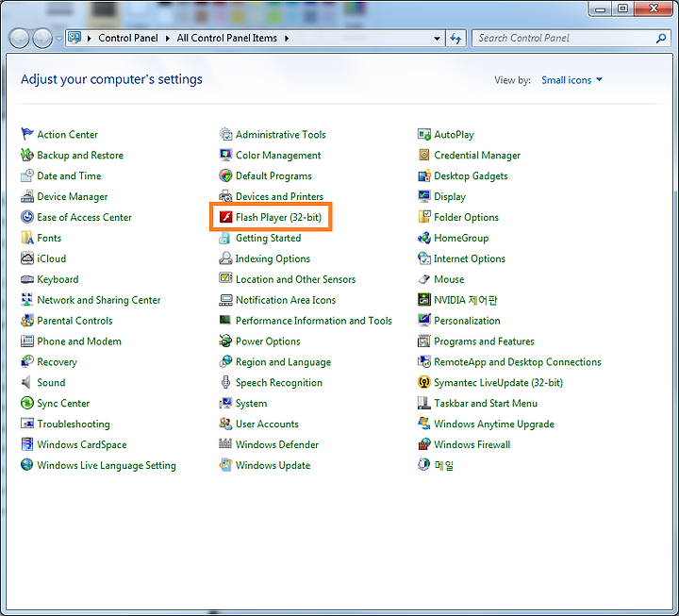The width and height of the screenshot is (679, 616).
Task: Go to Control Panel breadcrumb
Action: 128,38
